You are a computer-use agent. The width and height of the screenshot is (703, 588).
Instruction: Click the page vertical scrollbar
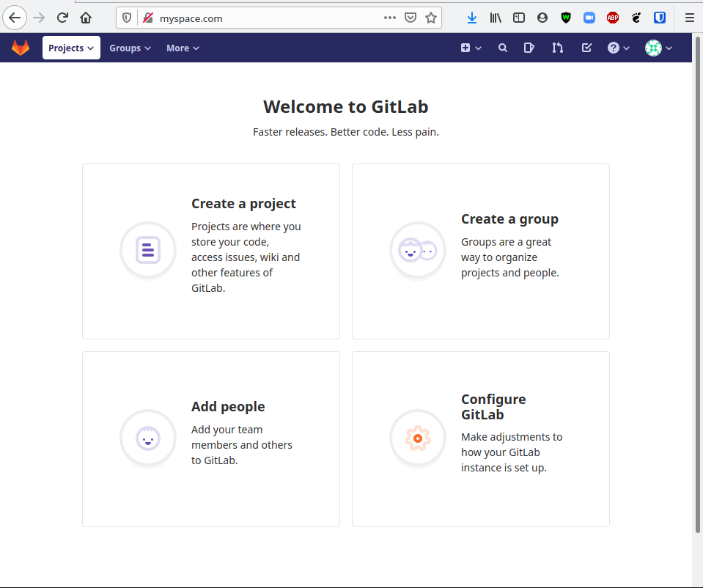point(697,285)
